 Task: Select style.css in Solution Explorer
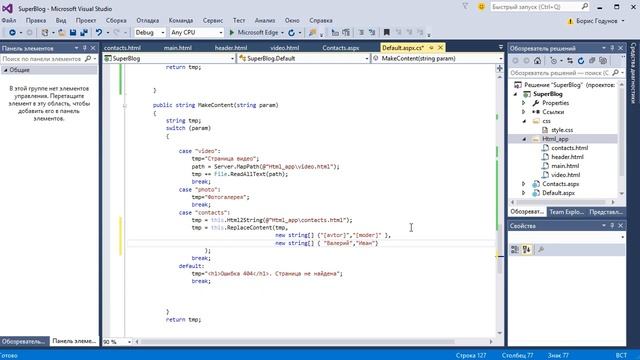562,130
